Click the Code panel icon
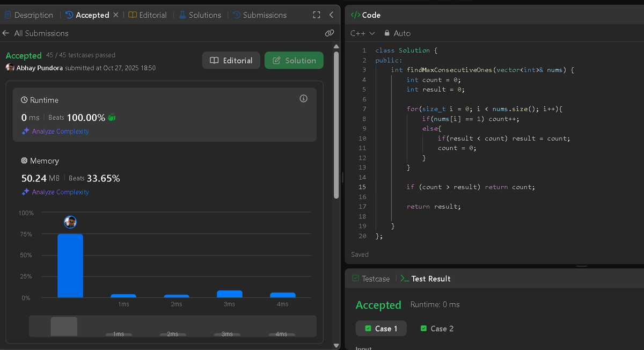Screen dimensions: 644x350 coord(355,15)
